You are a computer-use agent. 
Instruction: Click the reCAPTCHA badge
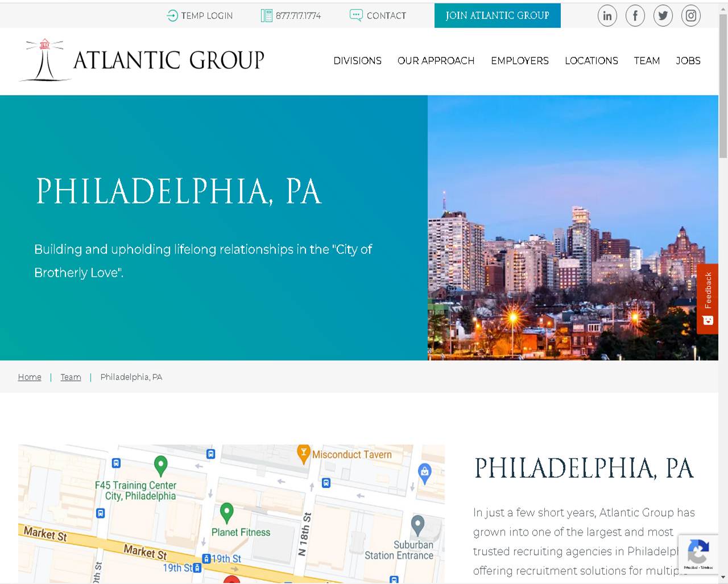[698, 554]
